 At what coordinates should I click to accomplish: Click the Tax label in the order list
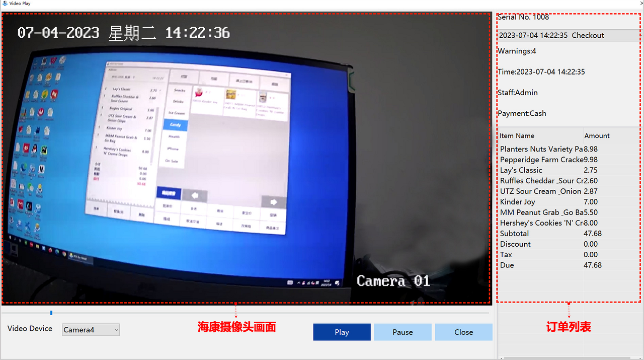click(x=506, y=255)
